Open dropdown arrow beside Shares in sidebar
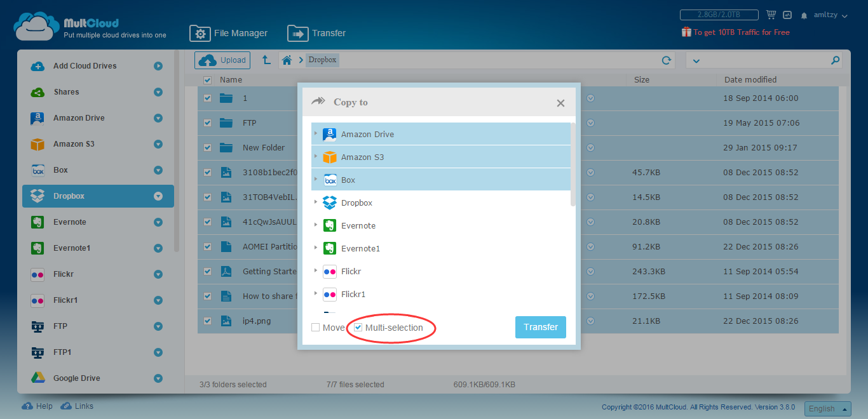The image size is (868, 419). pos(158,92)
